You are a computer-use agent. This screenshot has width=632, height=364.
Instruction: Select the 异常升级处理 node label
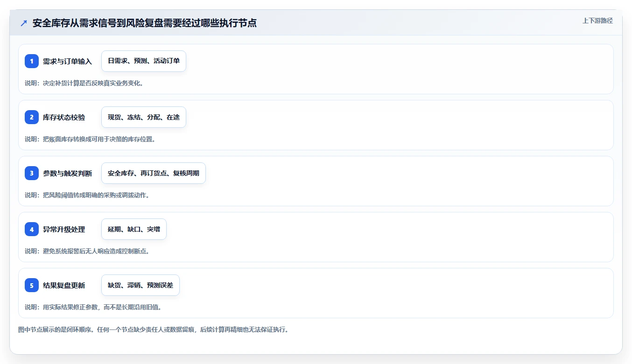(64, 229)
